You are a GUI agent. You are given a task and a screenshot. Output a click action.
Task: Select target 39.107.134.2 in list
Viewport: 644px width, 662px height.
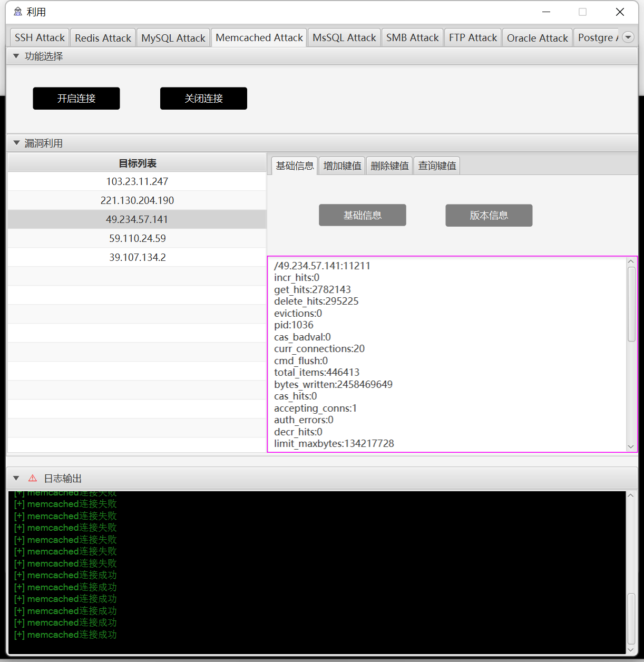click(x=137, y=257)
